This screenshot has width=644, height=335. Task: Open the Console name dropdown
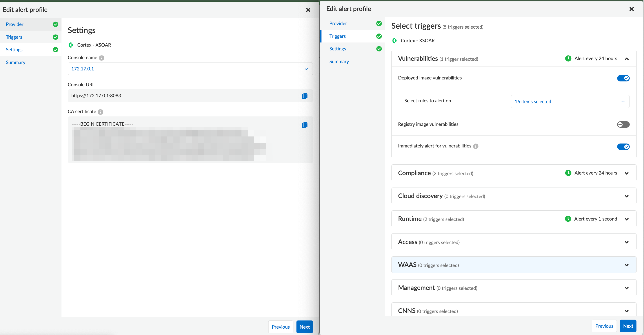coord(190,69)
